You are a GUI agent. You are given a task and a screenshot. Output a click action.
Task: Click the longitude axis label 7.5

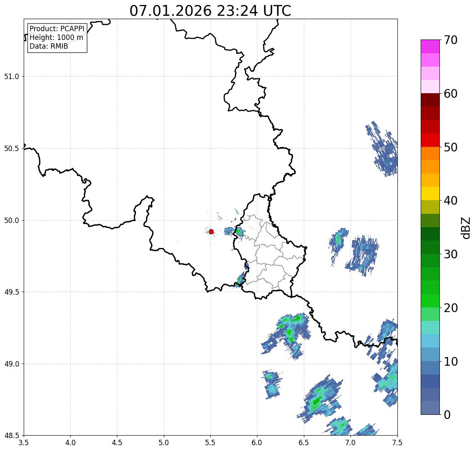click(397, 443)
